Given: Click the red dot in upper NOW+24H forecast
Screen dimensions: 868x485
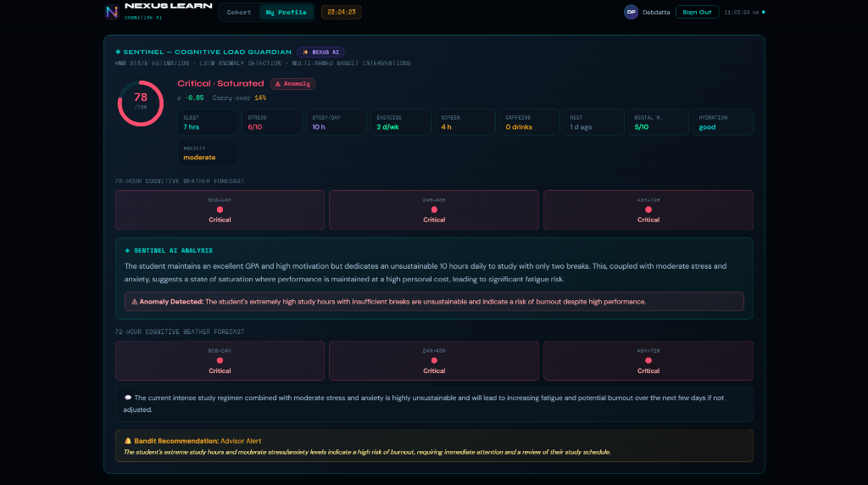Looking at the screenshot, I should click(x=220, y=209).
